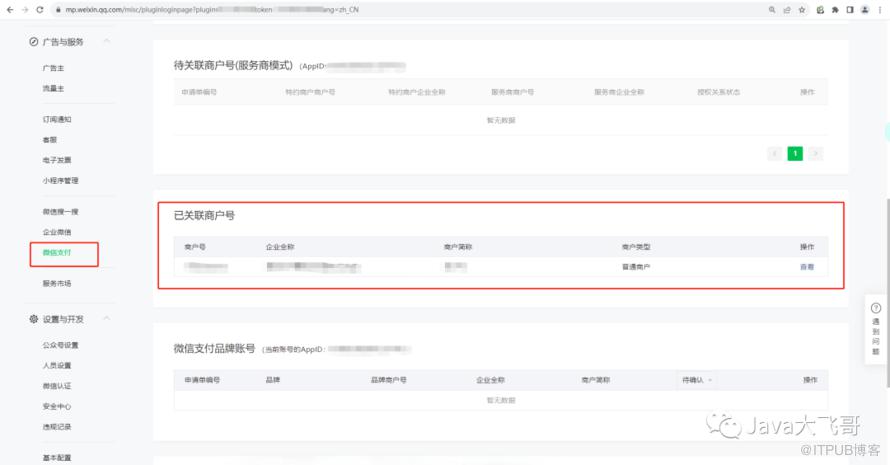This screenshot has width=890, height=465.
Task: Open 微信认证 in the sidebar
Action: tap(57, 386)
